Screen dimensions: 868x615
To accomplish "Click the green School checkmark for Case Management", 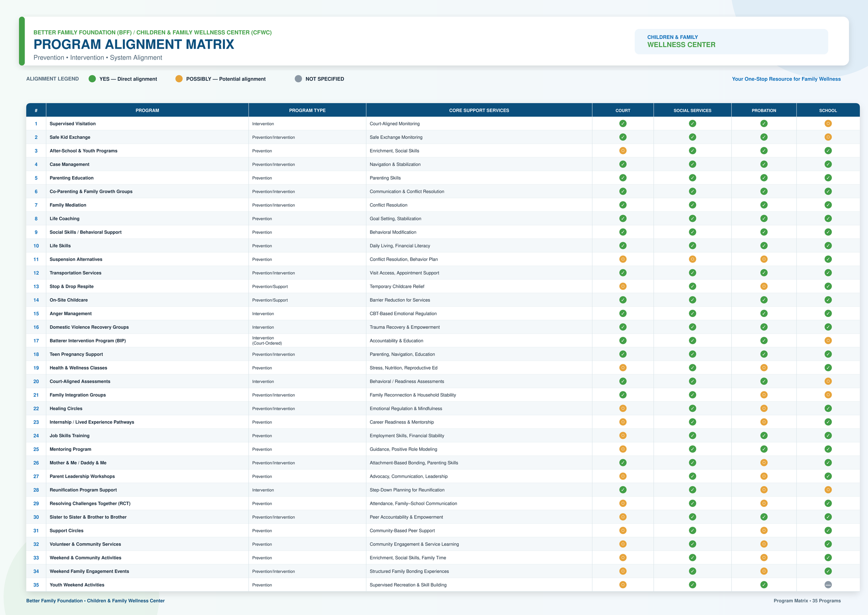I will [x=828, y=164].
